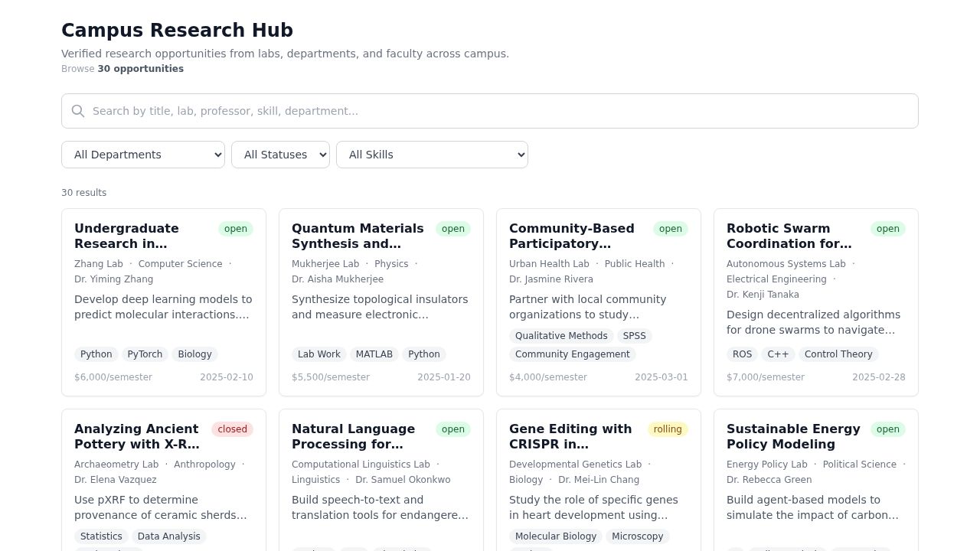Open the Analyzing Ancient Pottery card title
980x551 pixels.
[137, 436]
